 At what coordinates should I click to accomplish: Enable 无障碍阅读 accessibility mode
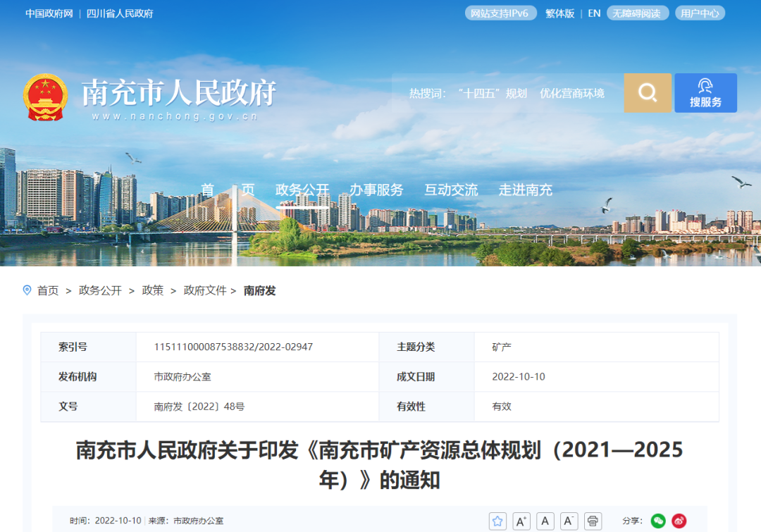click(636, 13)
